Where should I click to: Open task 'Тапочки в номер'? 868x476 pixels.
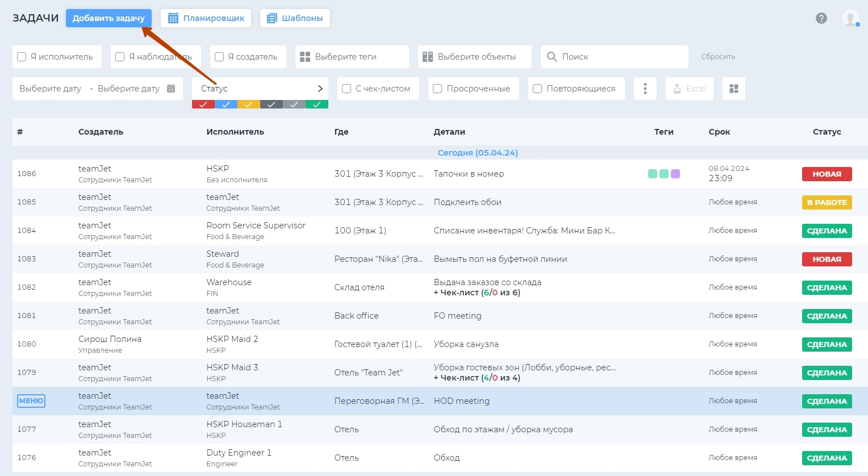pyautogui.click(x=469, y=174)
